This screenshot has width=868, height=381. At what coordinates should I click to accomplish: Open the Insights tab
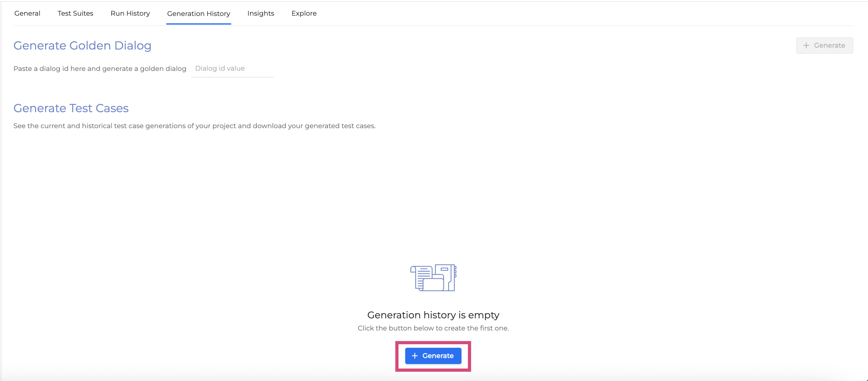point(260,13)
